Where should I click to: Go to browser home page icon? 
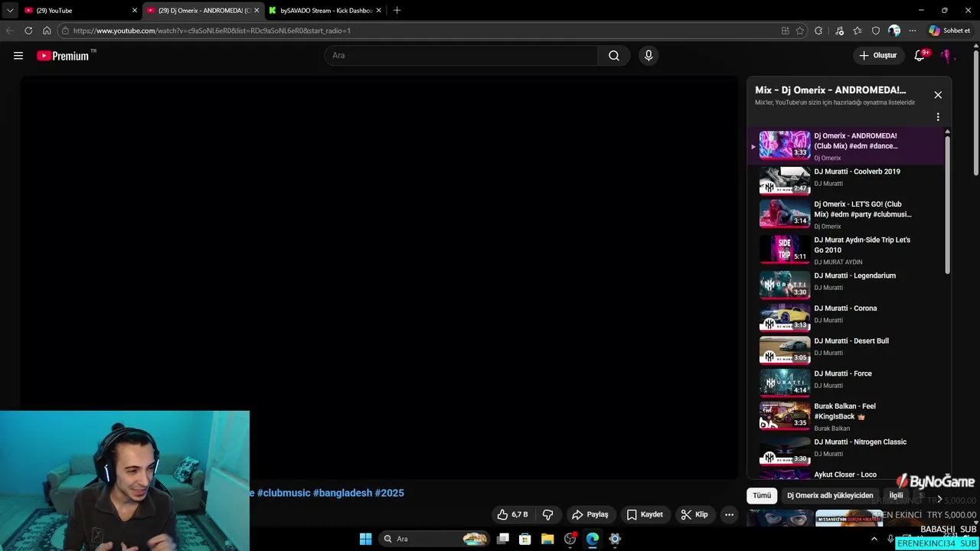(47, 31)
